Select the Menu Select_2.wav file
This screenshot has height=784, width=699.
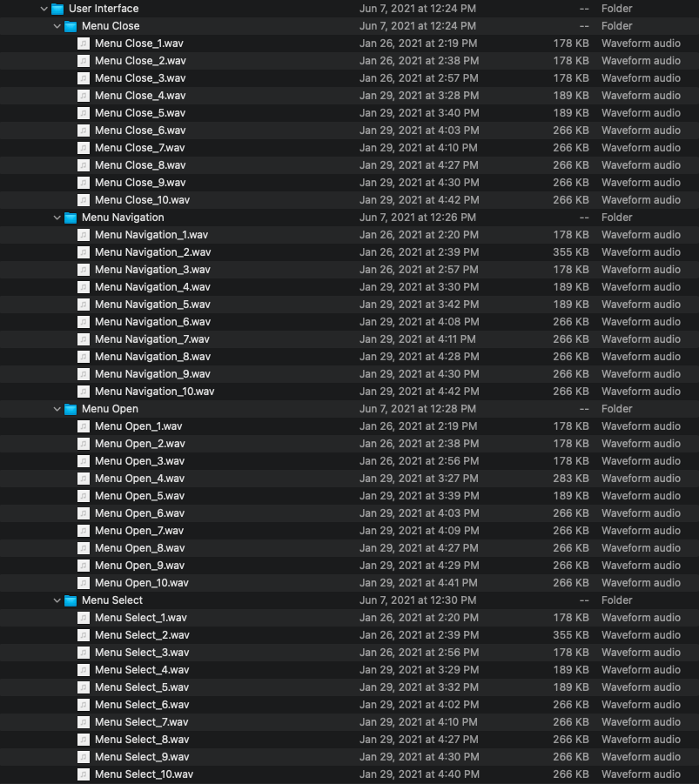(142, 635)
